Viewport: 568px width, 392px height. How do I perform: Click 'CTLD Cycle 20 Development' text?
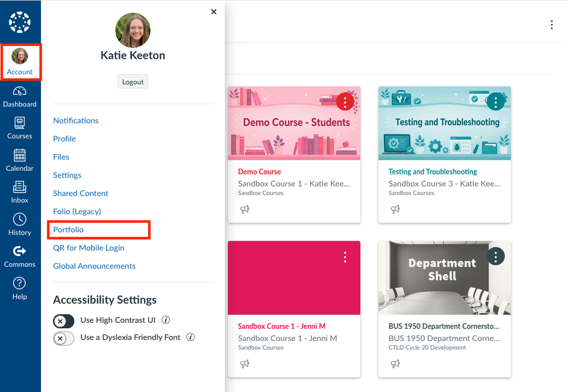(427, 348)
